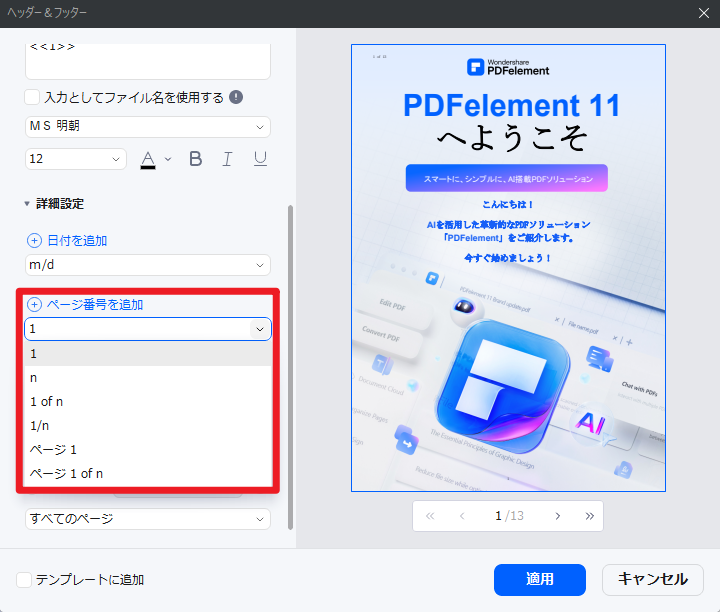This screenshot has height=612, width=720.
Task: Go to the first page in preview
Action: coord(430,516)
